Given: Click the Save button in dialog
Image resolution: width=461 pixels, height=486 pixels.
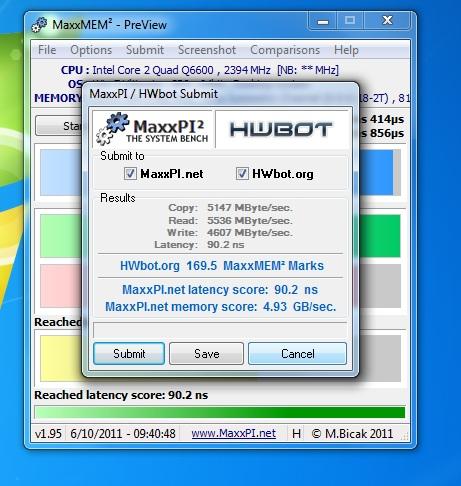Looking at the screenshot, I should tap(206, 354).
